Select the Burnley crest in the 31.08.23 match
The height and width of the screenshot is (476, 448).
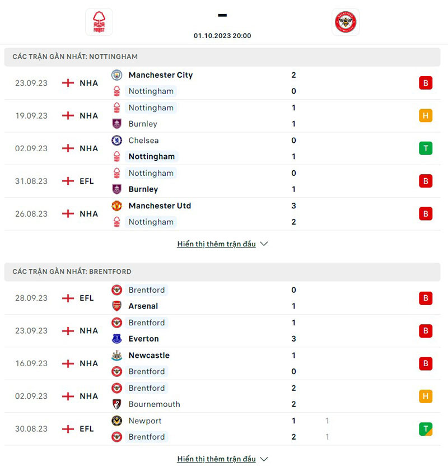click(x=117, y=189)
